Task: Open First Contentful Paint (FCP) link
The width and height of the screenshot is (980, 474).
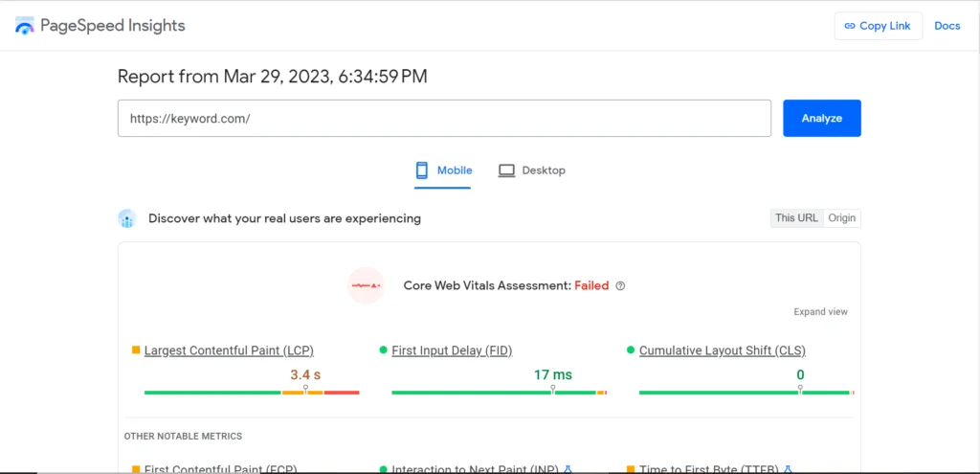Action: click(x=221, y=468)
